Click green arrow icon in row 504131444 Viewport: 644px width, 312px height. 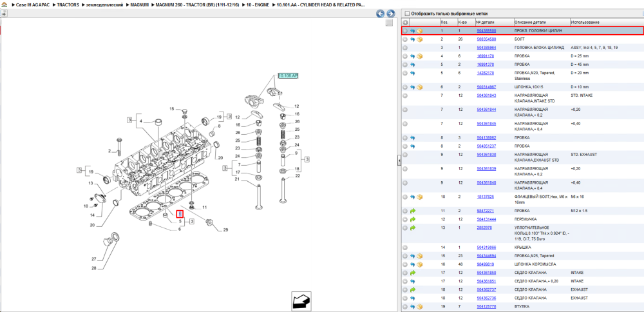[412, 219]
